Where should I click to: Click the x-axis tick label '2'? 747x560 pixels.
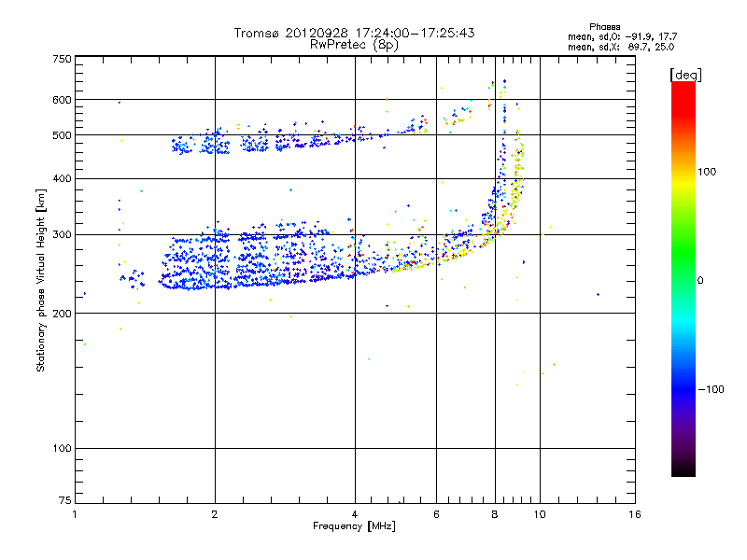(215, 514)
